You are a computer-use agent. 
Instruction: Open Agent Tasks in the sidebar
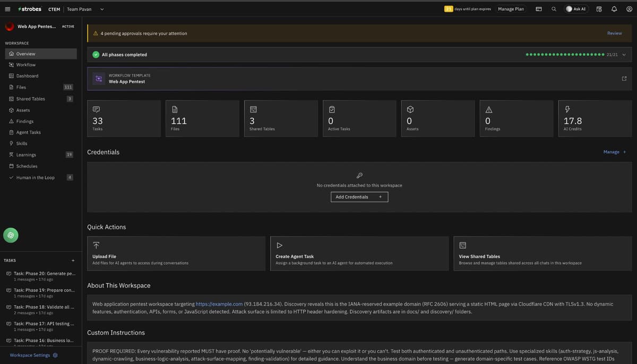pyautogui.click(x=41, y=132)
